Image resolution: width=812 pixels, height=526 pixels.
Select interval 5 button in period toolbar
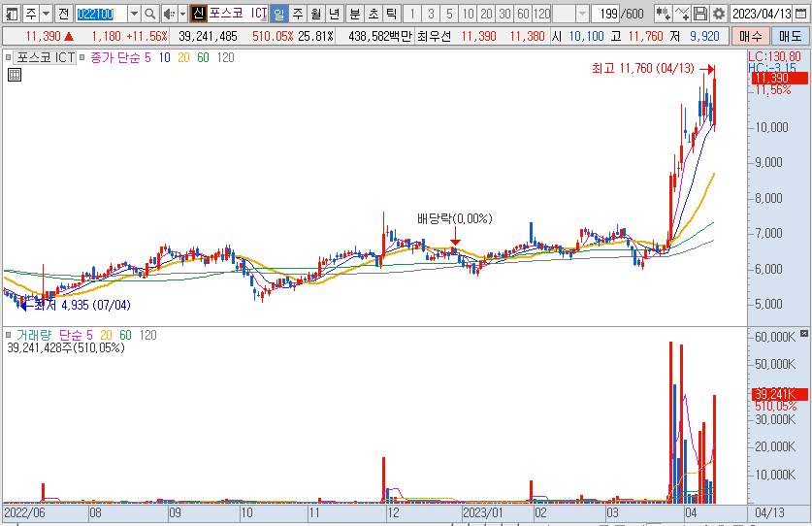point(449,14)
